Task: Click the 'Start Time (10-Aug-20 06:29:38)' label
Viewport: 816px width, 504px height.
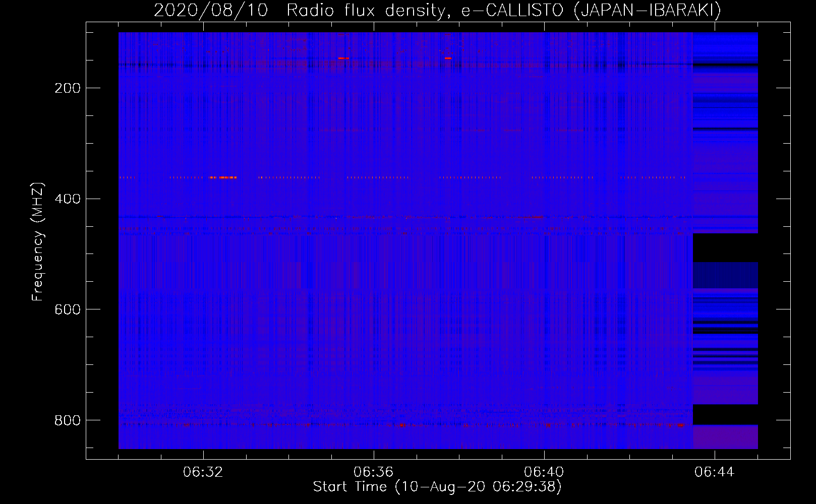Action: pos(437,487)
